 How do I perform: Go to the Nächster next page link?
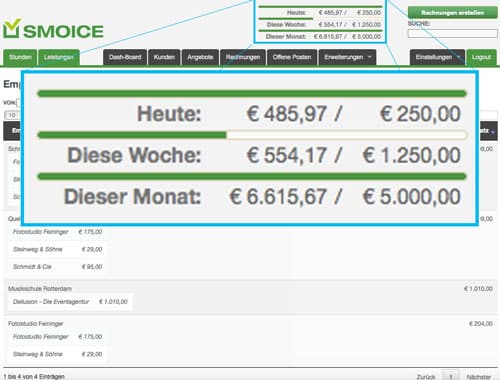[479, 377]
